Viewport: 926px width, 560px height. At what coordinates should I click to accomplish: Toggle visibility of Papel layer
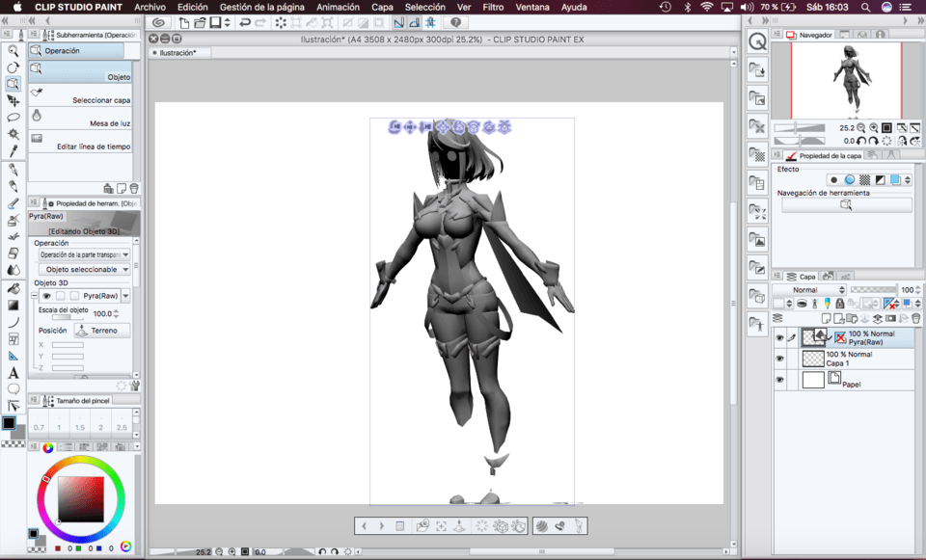pos(778,381)
